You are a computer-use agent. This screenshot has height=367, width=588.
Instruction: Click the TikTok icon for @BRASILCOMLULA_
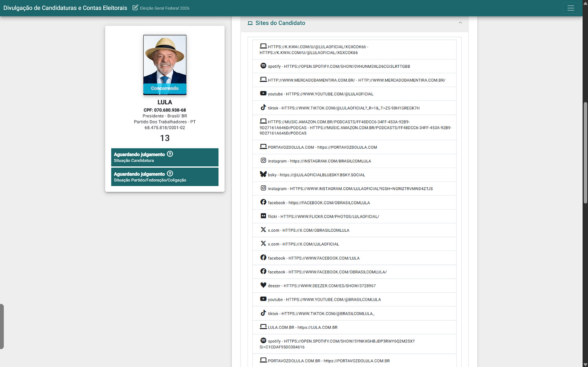point(263,313)
